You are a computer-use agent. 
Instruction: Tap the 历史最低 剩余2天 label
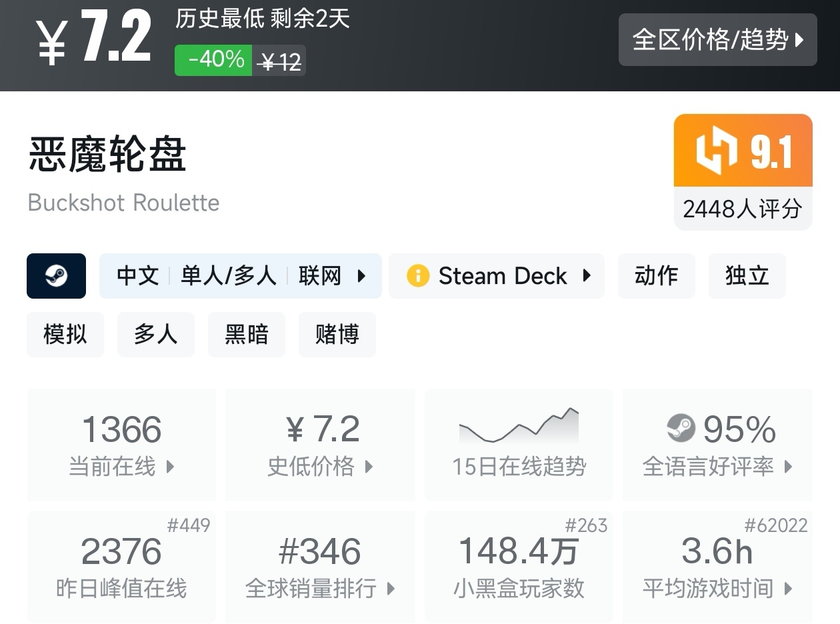(x=263, y=19)
